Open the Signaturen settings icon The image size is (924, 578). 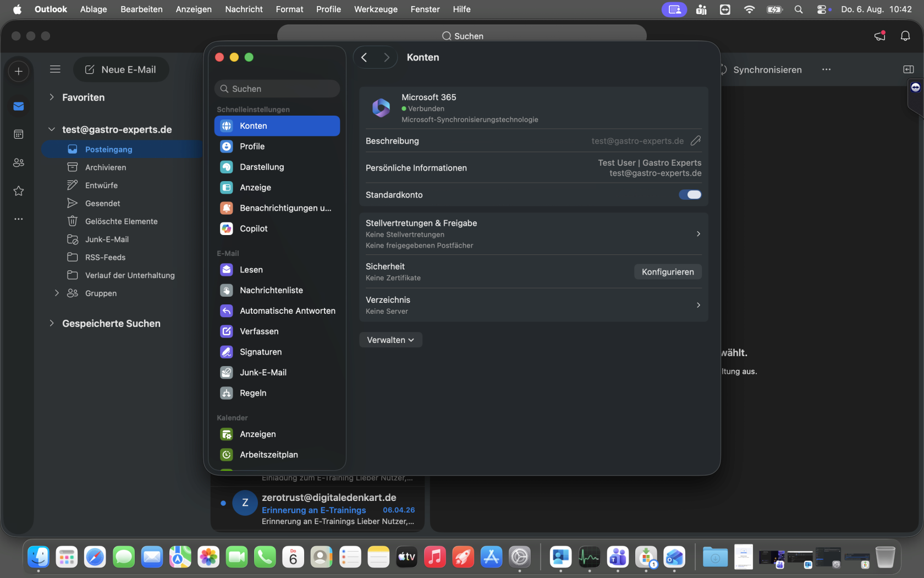pos(227,352)
